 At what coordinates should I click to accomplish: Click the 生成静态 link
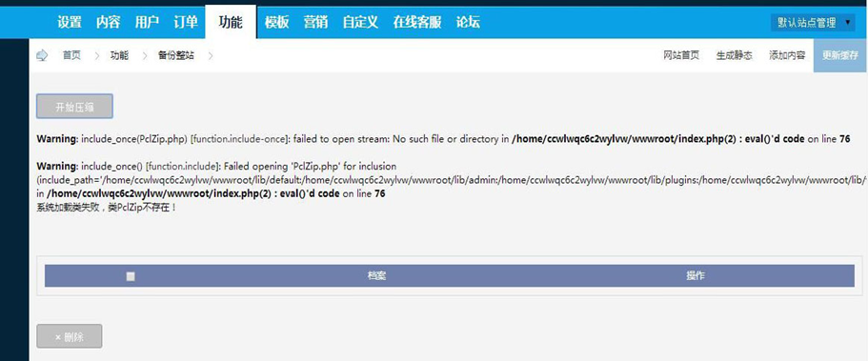[735, 55]
